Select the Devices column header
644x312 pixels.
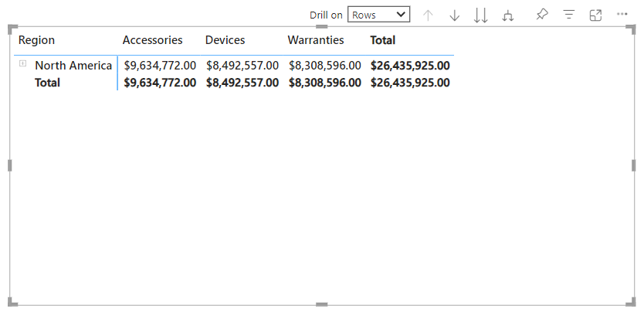(225, 40)
